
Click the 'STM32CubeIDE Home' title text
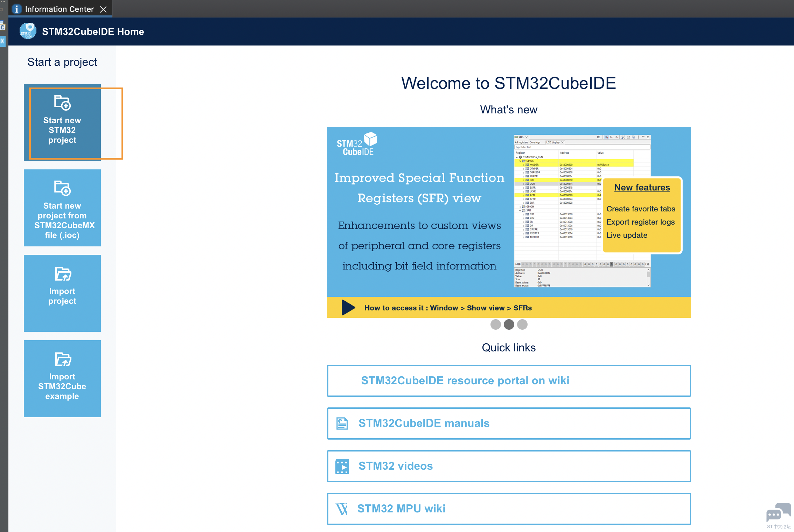pos(93,31)
